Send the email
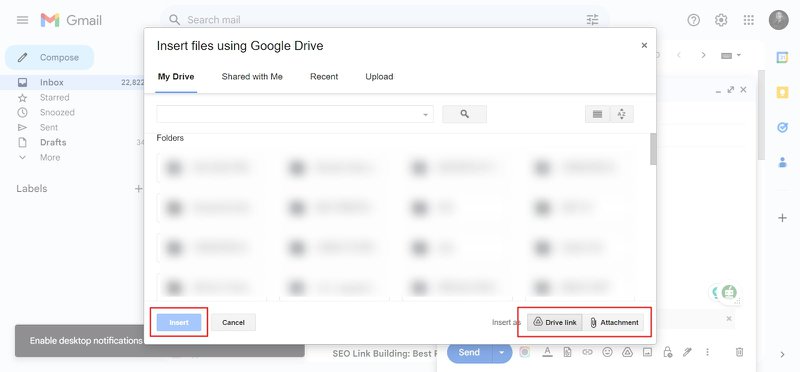Screen dimensions: 800x372 click(x=469, y=353)
